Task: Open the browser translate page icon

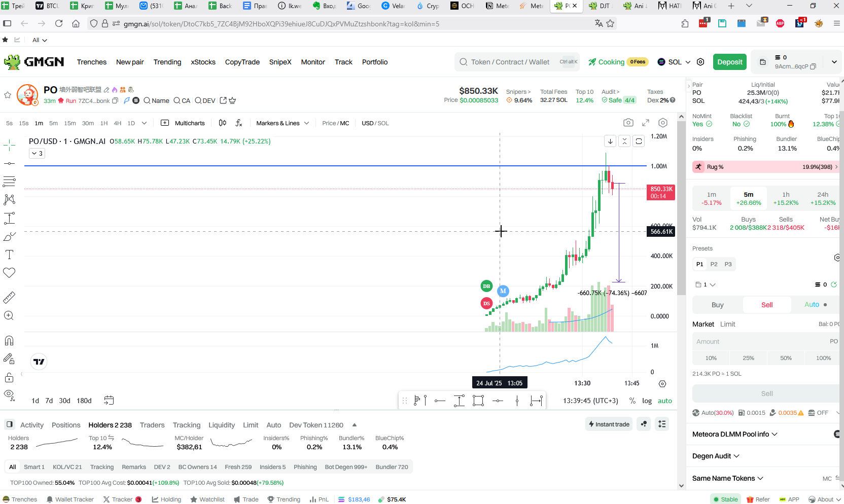Action: tap(599, 23)
